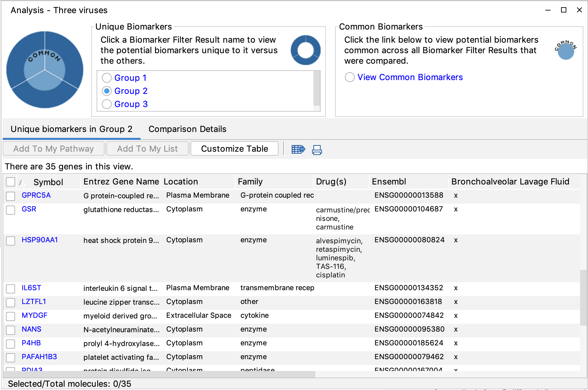Check the IL6ST row checkbox
The image size is (588, 390).
point(11,289)
